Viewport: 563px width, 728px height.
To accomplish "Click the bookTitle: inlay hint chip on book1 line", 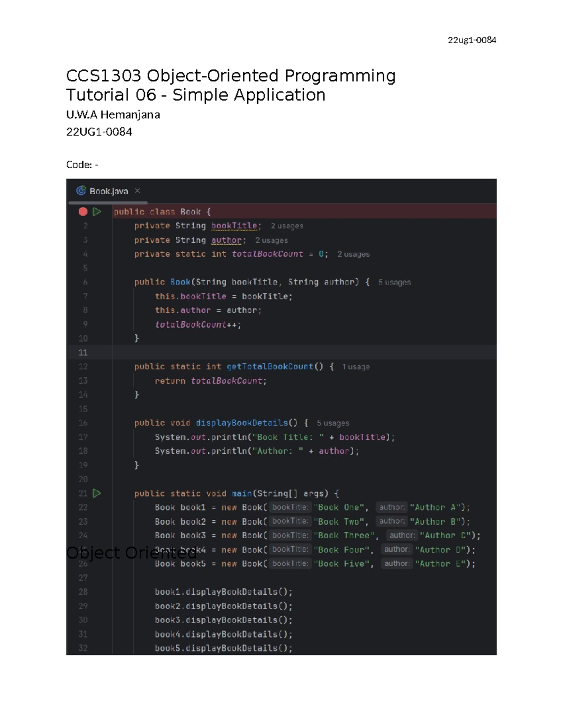I will 291,507.
